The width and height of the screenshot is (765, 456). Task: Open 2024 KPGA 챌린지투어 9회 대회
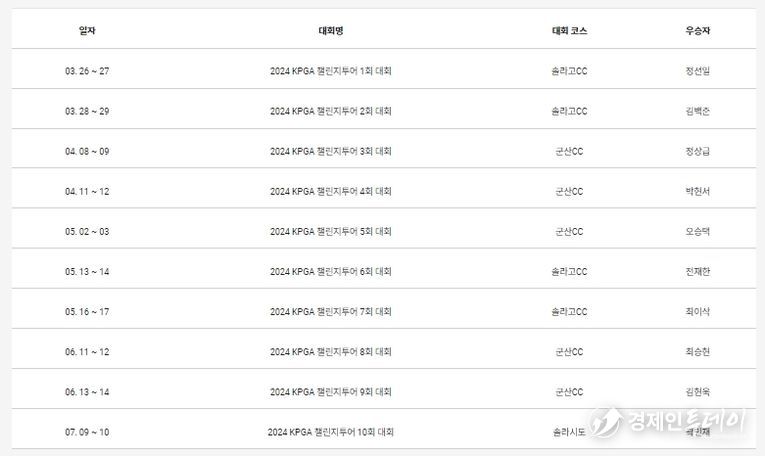331,392
